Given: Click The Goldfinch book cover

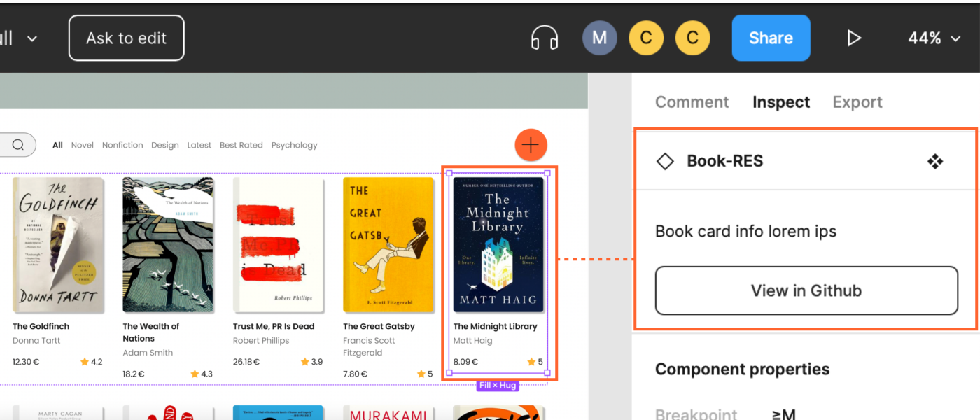Looking at the screenshot, I should tap(58, 244).
